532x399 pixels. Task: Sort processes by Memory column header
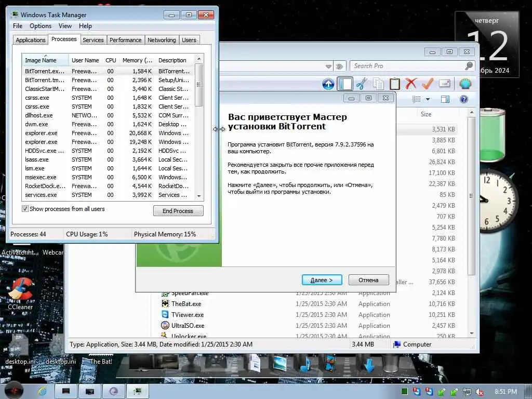137,60
